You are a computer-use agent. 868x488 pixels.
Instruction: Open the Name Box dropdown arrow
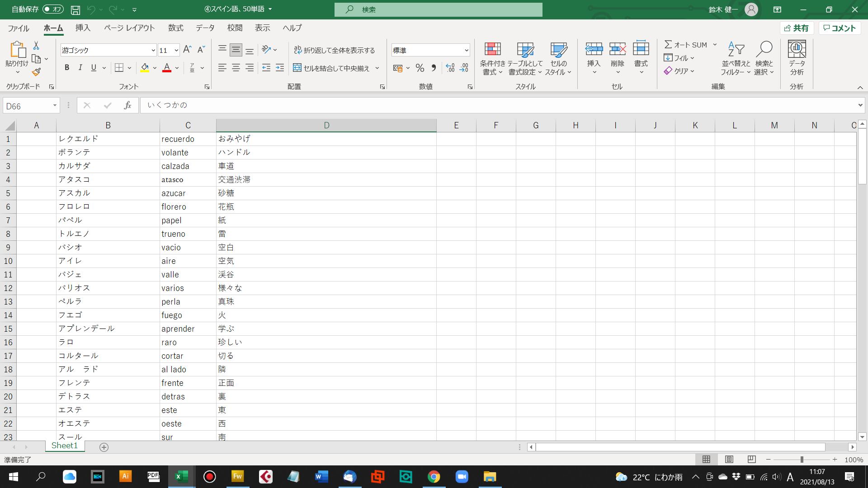55,106
